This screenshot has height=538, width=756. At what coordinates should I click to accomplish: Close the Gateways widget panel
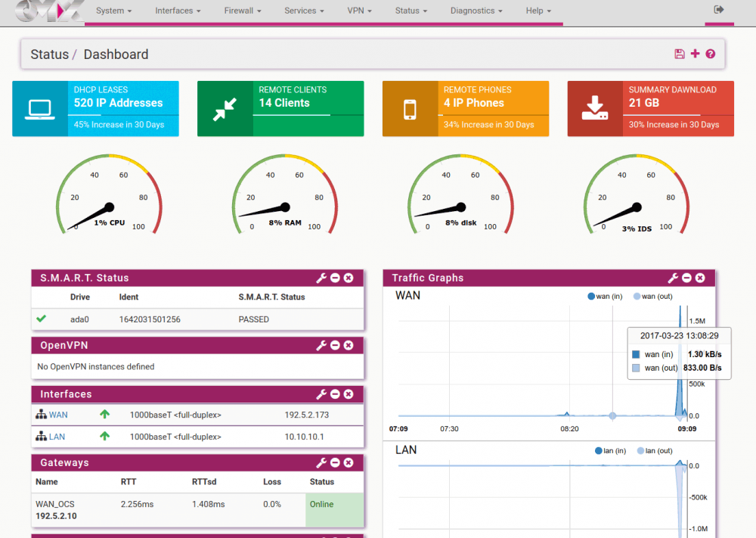click(349, 462)
